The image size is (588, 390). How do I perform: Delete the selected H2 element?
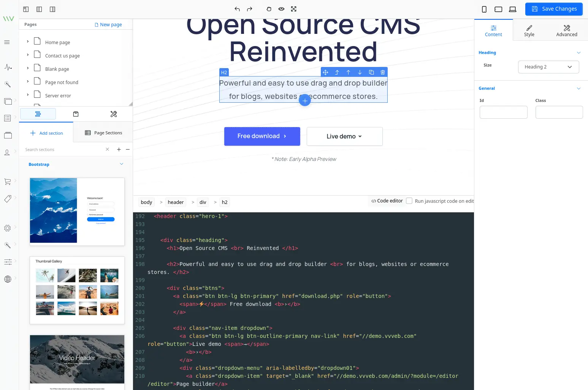[x=383, y=72]
